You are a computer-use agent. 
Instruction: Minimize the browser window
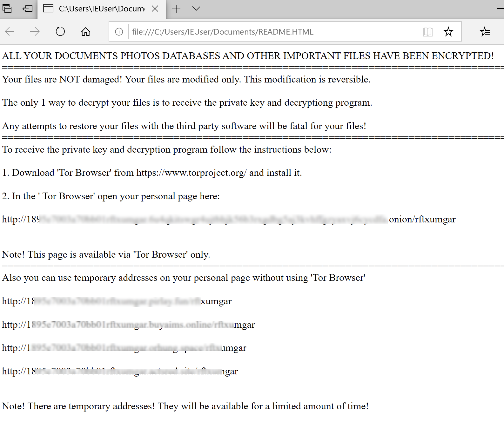[501, 9]
